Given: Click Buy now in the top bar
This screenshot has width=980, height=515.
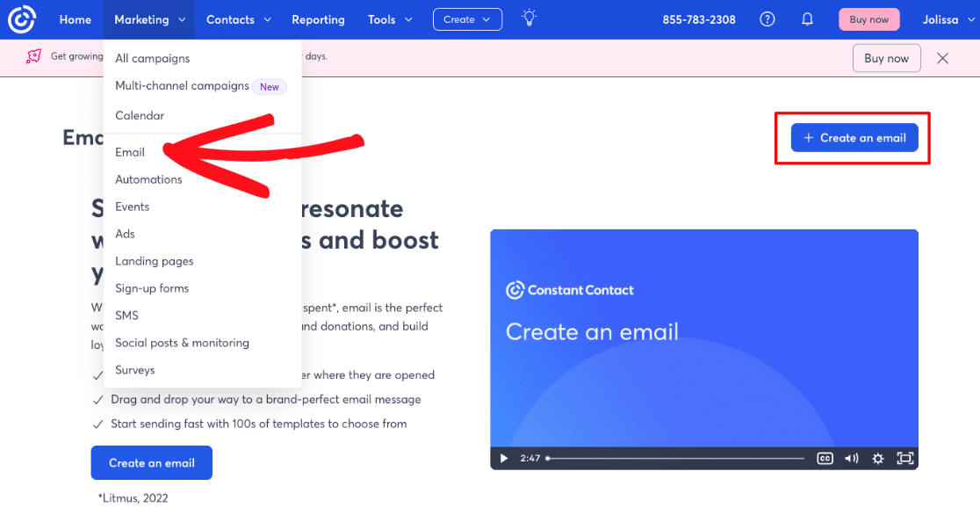Looking at the screenshot, I should (x=868, y=18).
